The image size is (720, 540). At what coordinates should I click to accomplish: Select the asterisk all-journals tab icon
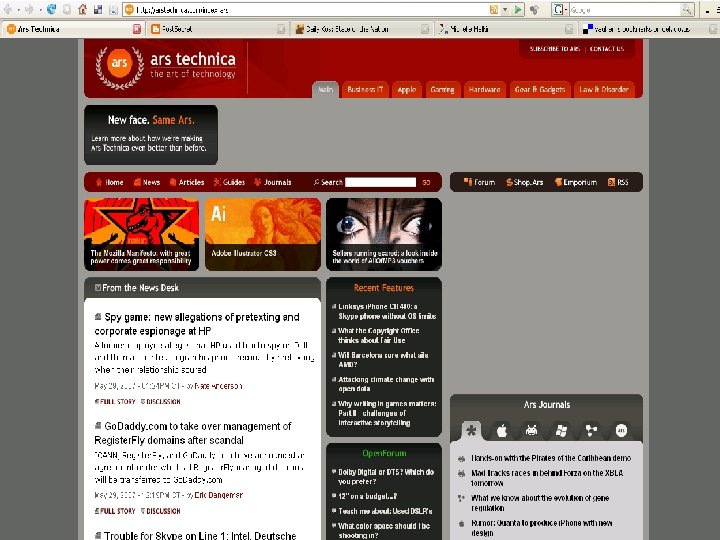click(471, 431)
